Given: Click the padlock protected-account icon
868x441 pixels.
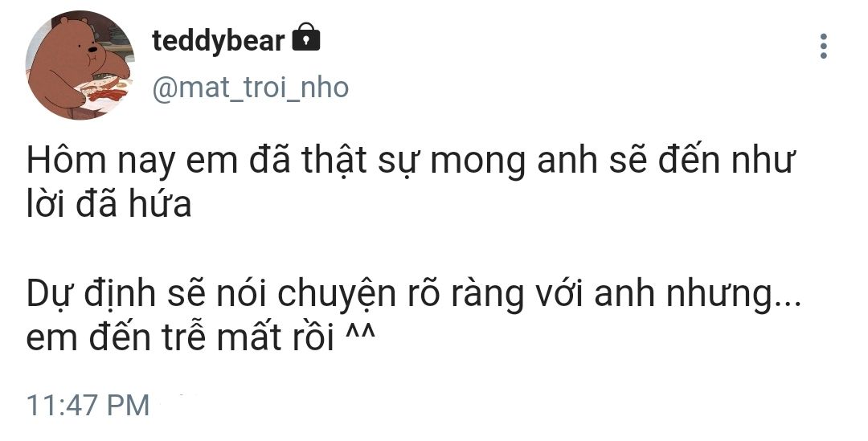Looking at the screenshot, I should click(x=306, y=38).
